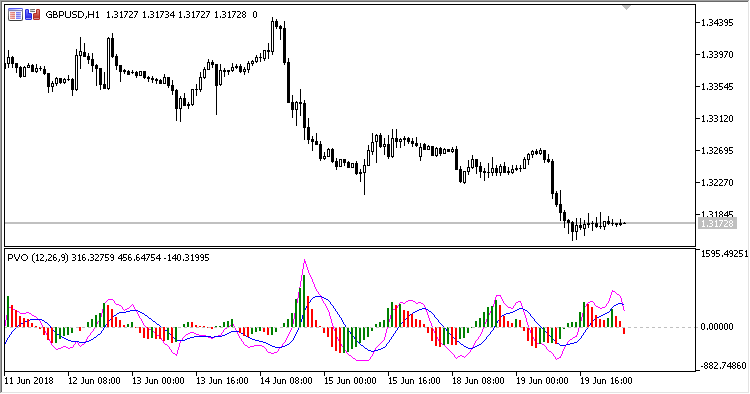Screen dimensions: 750x394
Task: Click the chart shift triangle marker
Action: pyautogui.click(x=626, y=7)
